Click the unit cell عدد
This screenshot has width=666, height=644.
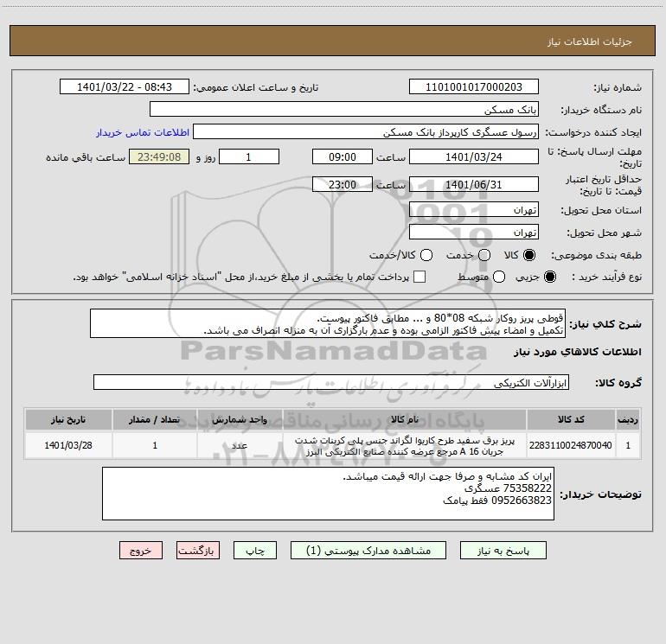point(240,445)
